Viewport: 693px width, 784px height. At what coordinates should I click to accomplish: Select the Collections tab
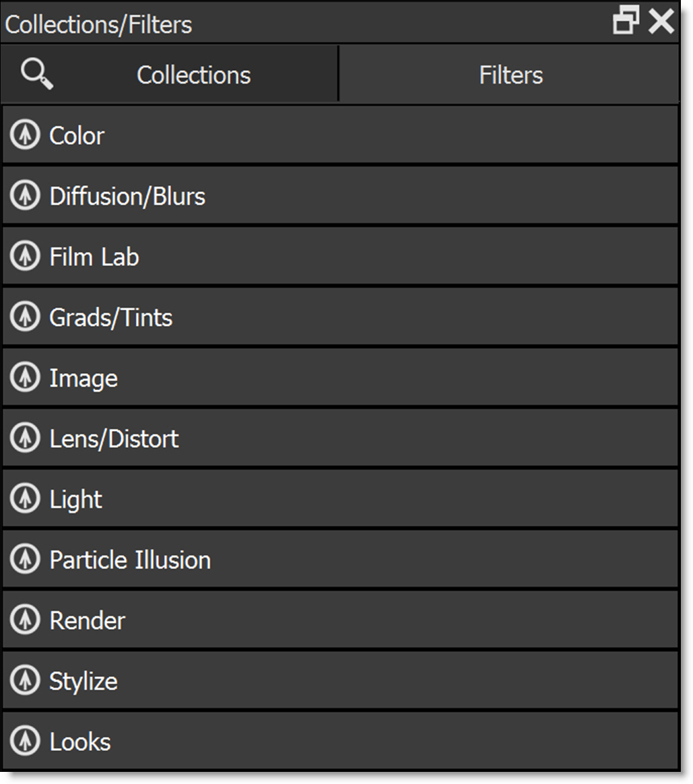pos(193,75)
